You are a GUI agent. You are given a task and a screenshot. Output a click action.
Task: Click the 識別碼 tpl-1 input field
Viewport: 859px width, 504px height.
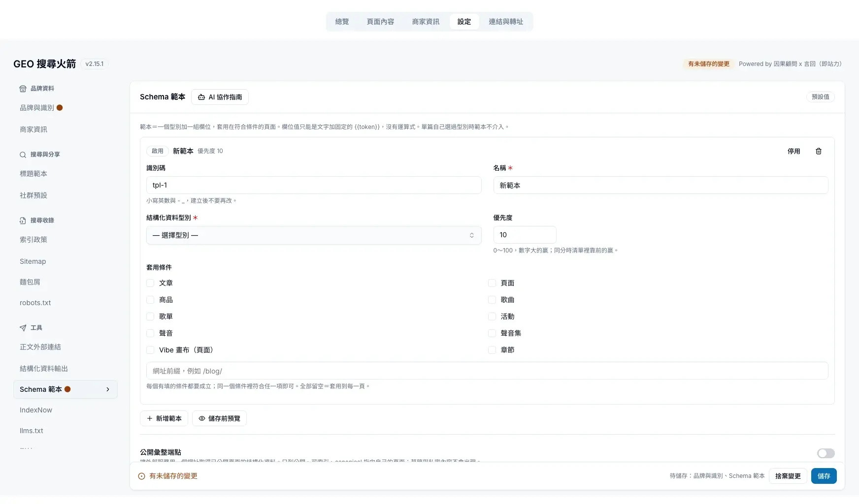[314, 185]
